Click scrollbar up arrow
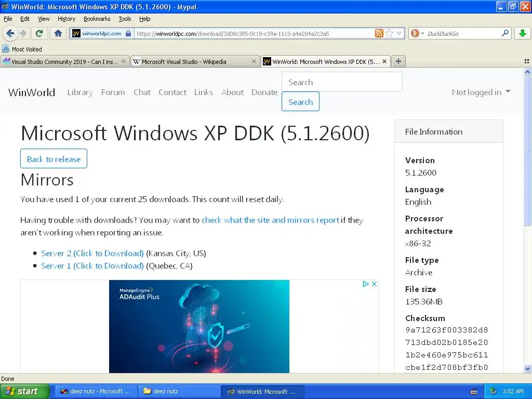532x399 pixels. pos(528,72)
